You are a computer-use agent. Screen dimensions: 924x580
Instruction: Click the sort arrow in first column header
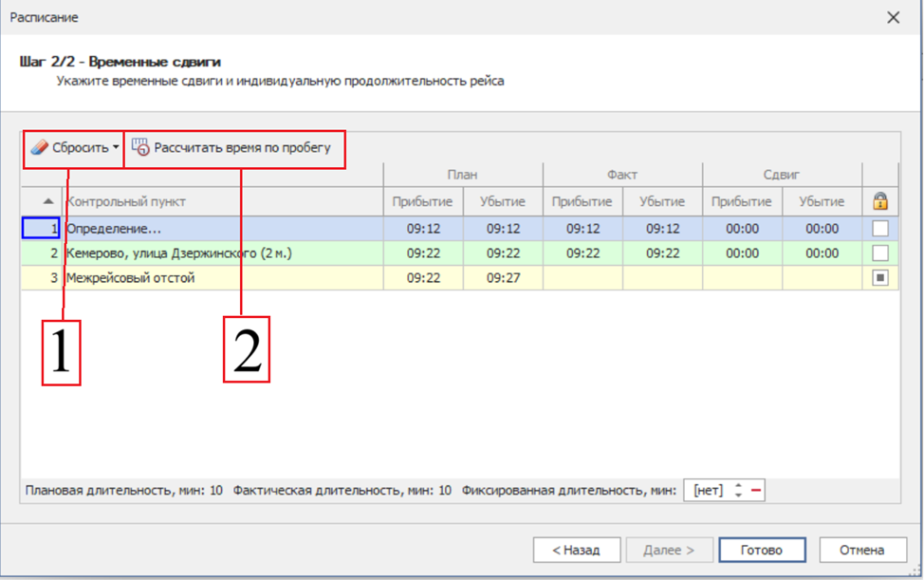point(48,201)
